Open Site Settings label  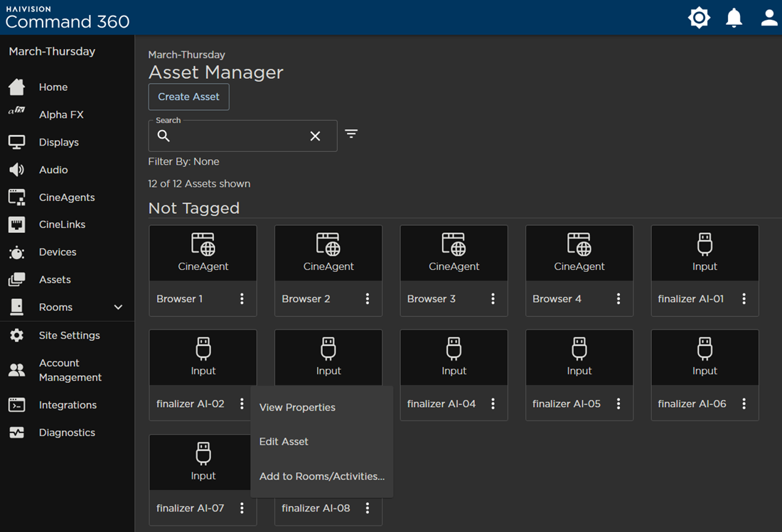(70, 335)
